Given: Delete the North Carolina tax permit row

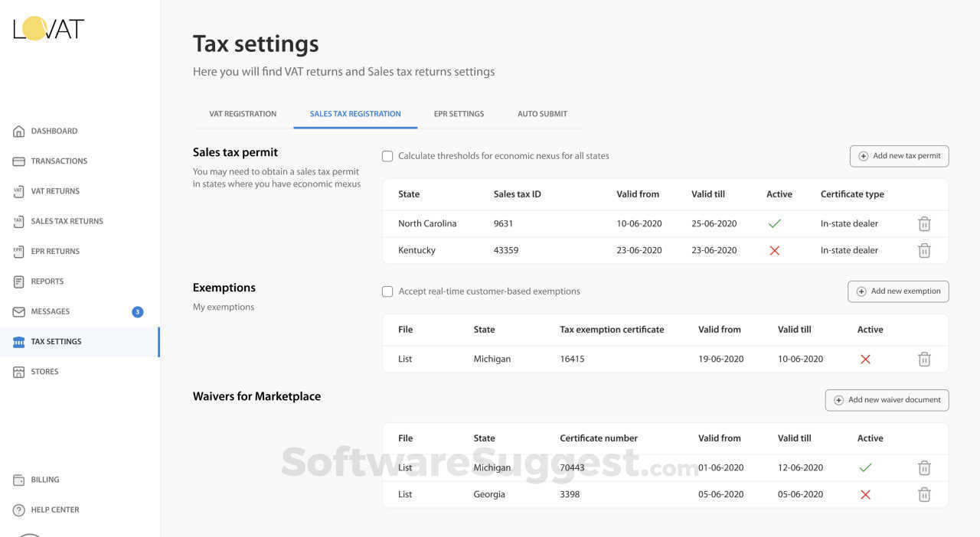Looking at the screenshot, I should coord(924,223).
